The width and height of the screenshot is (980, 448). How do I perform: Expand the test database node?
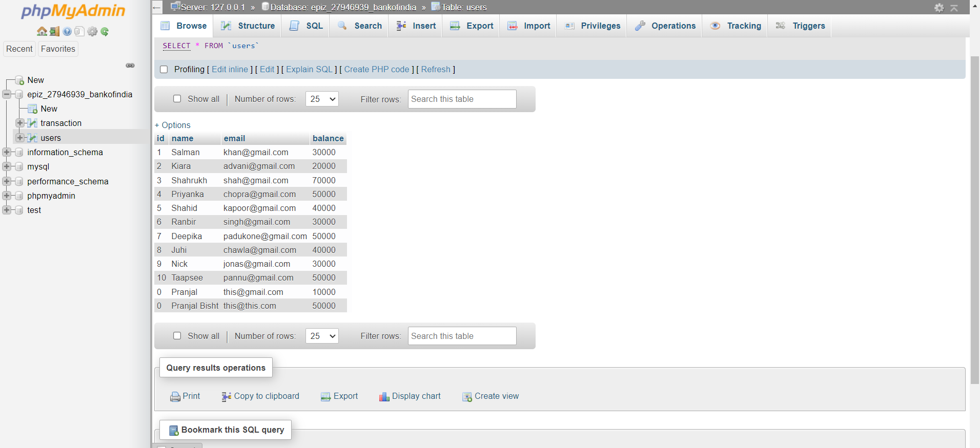7,210
